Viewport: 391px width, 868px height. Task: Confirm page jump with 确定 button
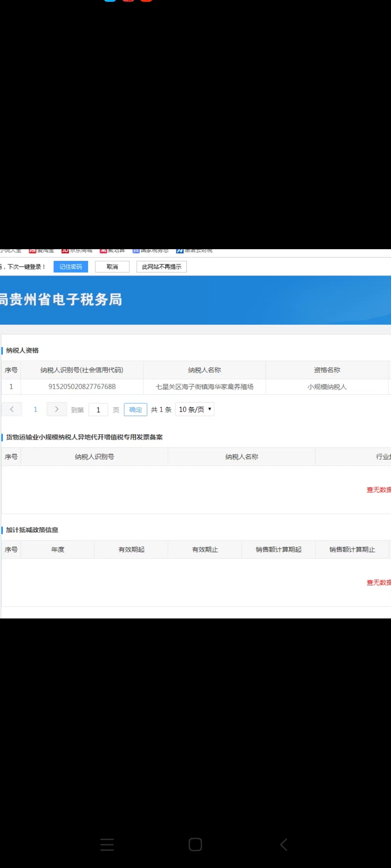coord(135,409)
